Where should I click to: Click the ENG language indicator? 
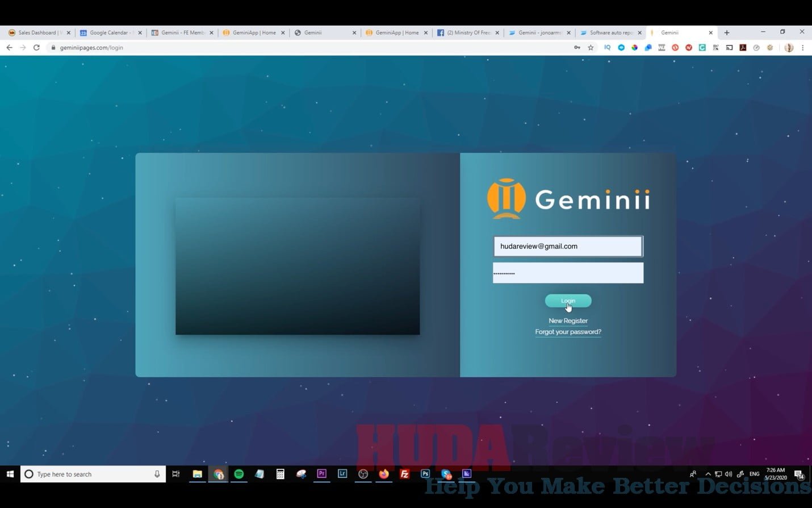click(754, 474)
